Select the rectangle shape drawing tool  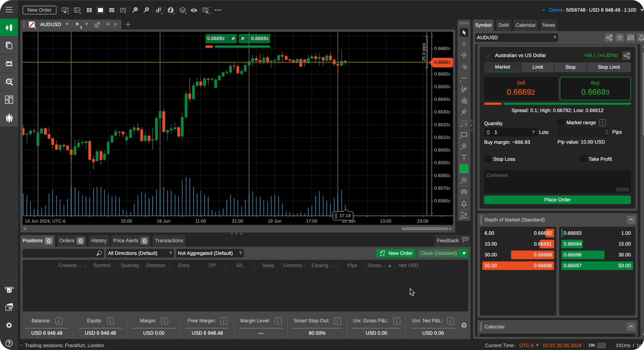click(x=464, y=135)
